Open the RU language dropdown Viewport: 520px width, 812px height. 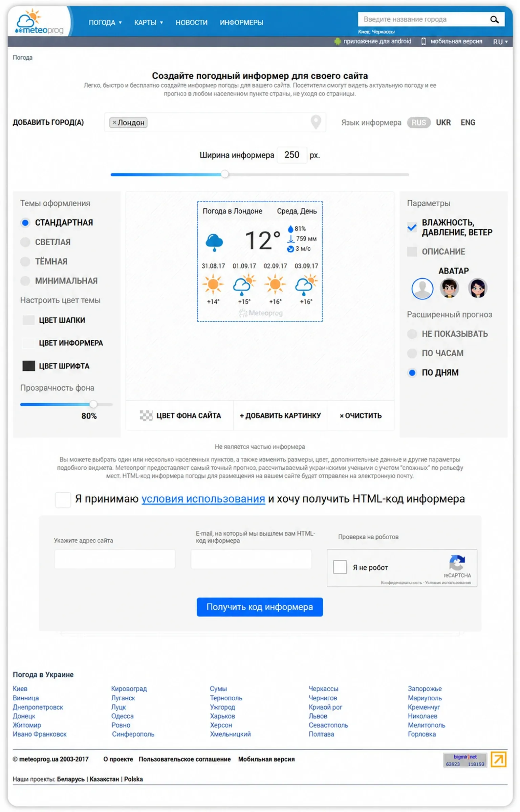pos(500,42)
